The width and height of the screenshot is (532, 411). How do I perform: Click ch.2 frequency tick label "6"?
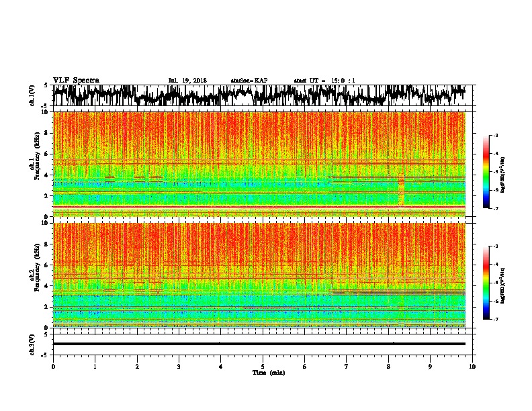click(47, 265)
